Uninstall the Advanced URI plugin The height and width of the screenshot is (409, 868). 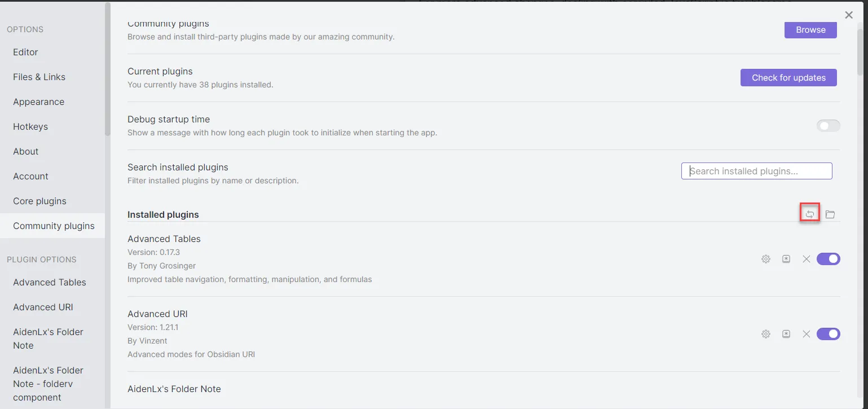pos(807,334)
